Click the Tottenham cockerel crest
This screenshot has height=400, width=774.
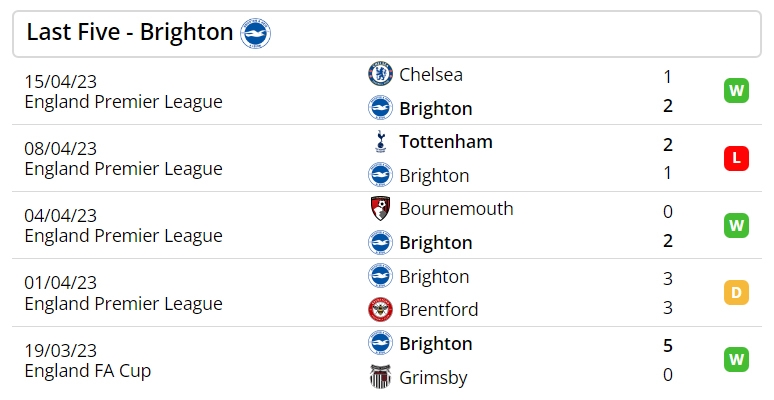[380, 142]
